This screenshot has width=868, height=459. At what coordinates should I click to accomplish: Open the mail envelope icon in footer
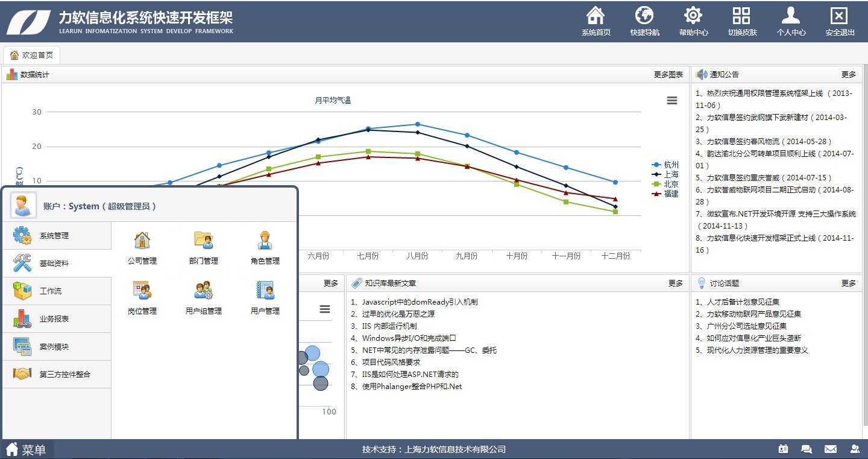point(831,449)
